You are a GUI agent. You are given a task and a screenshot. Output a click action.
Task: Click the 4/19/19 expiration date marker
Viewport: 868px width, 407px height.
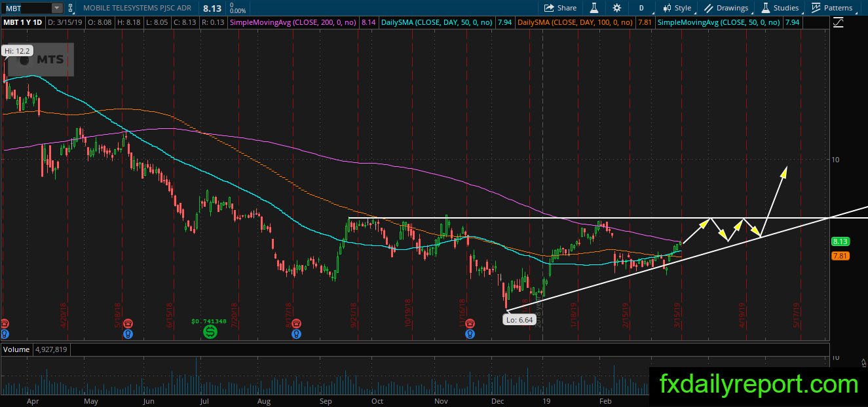pos(743,315)
